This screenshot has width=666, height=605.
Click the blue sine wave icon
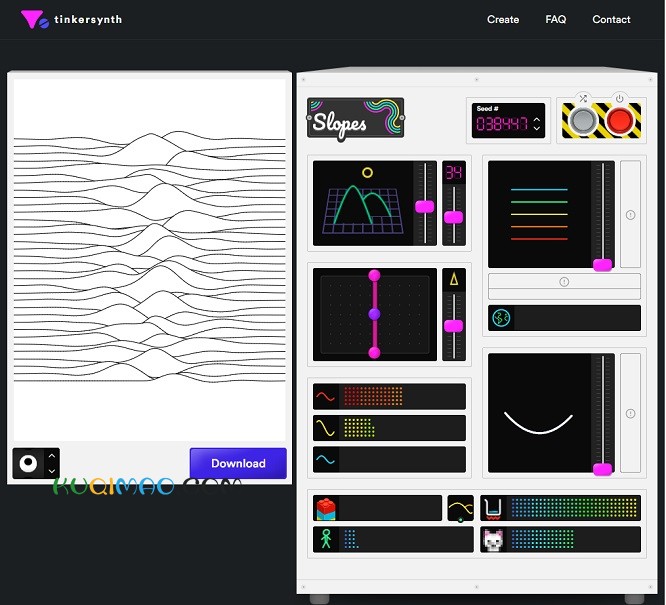coord(325,460)
